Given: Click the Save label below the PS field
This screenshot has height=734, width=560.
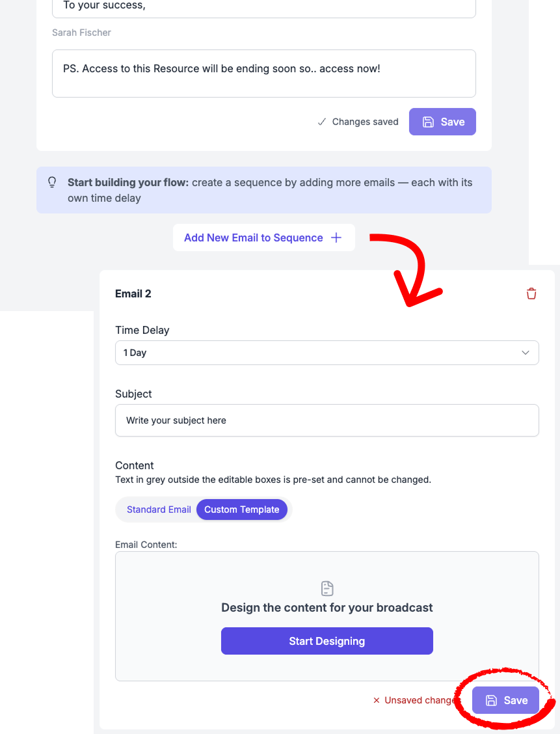Looking at the screenshot, I should 453,122.
